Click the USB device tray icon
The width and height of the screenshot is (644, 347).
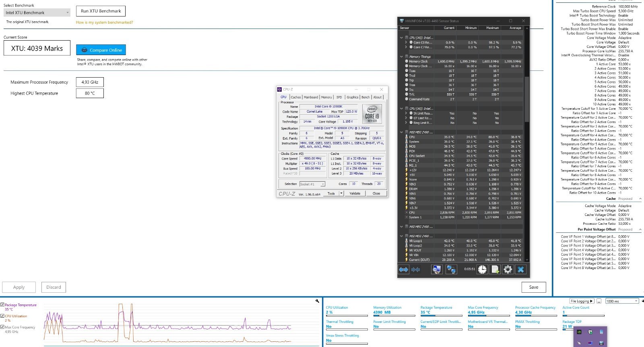[x=601, y=332]
